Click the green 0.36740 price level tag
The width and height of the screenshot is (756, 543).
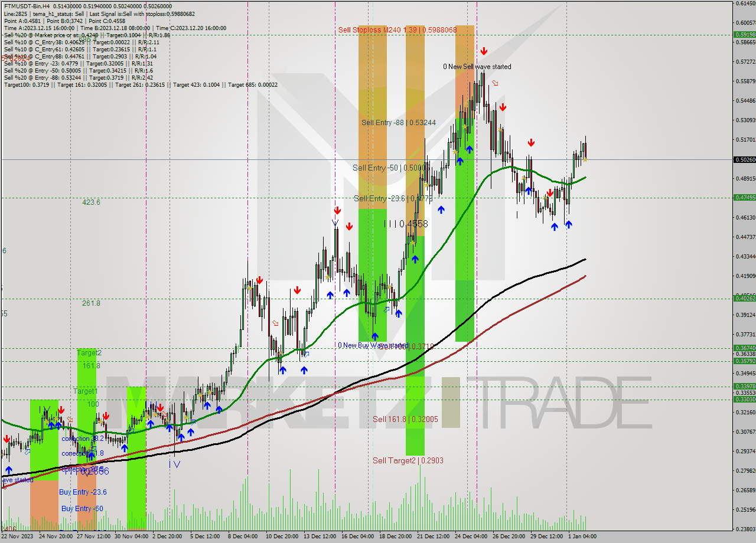[x=744, y=348]
